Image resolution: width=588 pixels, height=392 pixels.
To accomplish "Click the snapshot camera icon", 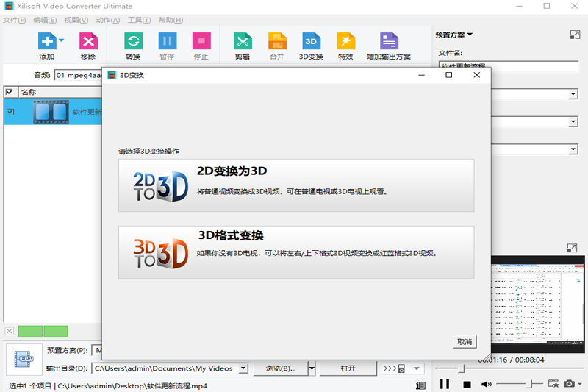I will click(x=569, y=384).
